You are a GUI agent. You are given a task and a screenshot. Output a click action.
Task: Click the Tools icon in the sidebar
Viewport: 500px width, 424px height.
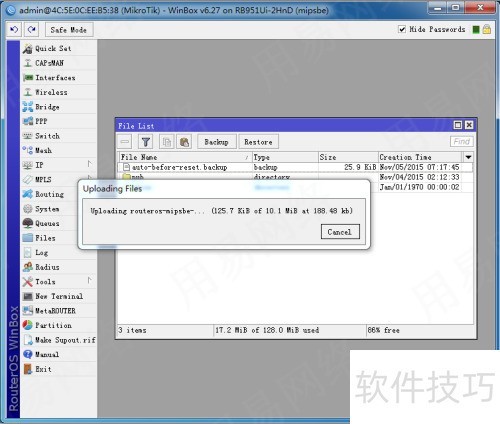[x=28, y=282]
